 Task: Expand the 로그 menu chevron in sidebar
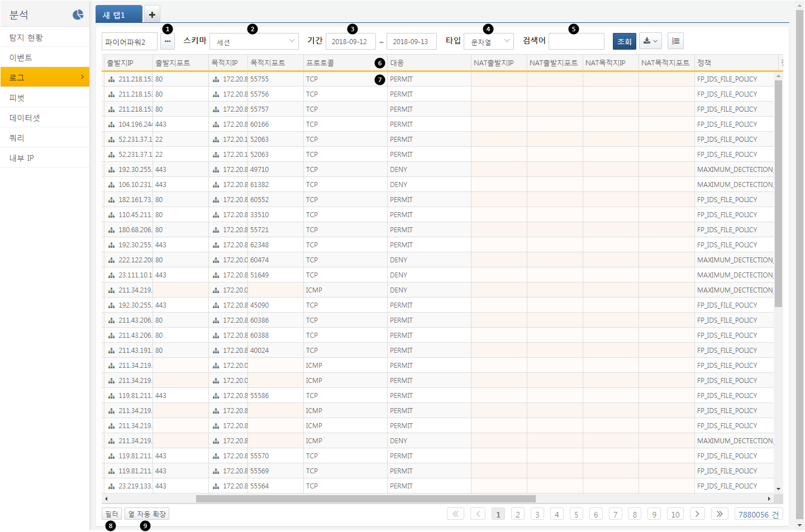coord(82,77)
